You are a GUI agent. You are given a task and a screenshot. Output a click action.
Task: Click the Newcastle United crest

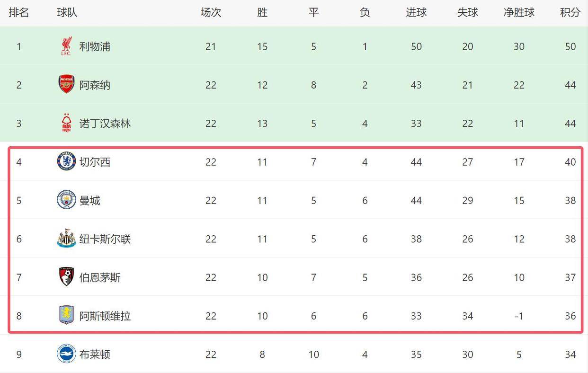[x=66, y=239]
